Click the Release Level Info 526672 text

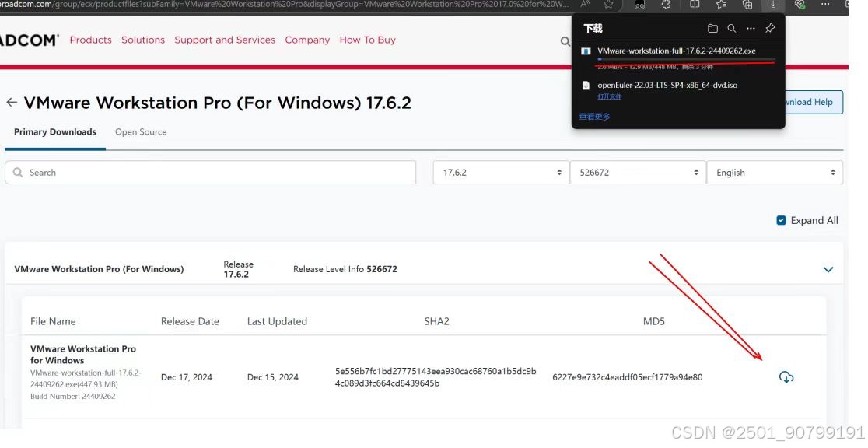tap(345, 269)
